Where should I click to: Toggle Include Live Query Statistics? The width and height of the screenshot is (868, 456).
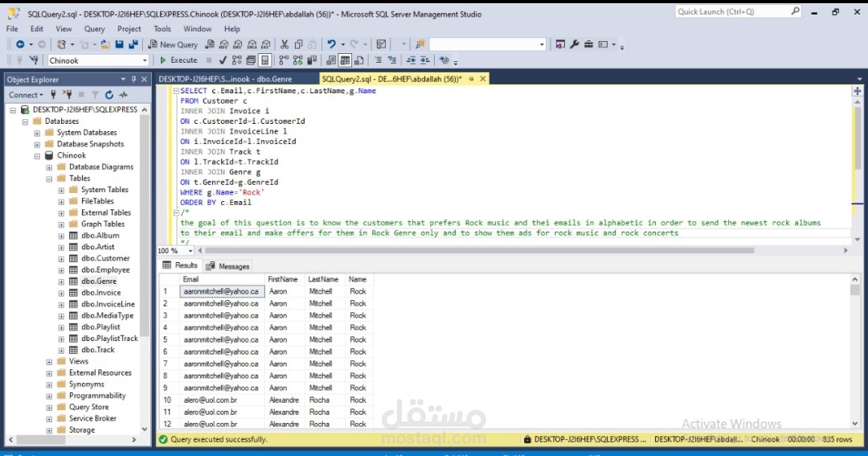click(298, 60)
